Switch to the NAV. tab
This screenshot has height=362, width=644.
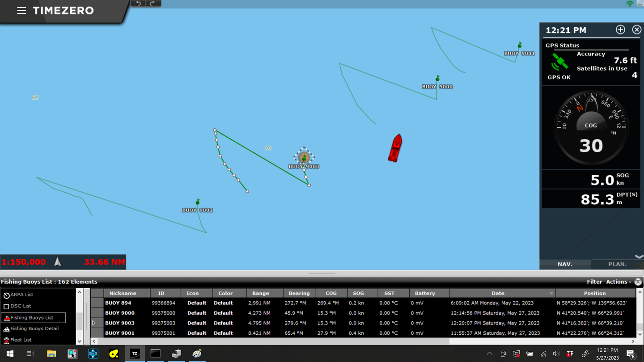(x=565, y=264)
